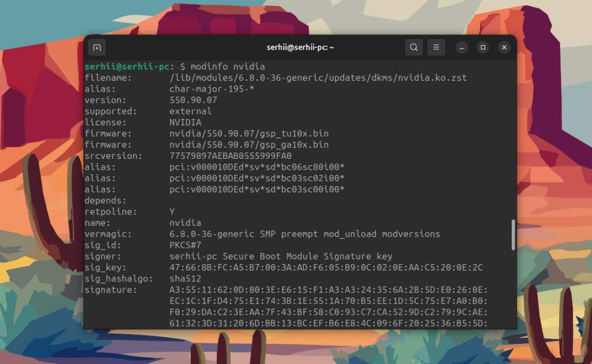Click the window title serhii@serhii-pc: ~
The image size is (592, 364).
click(x=300, y=47)
